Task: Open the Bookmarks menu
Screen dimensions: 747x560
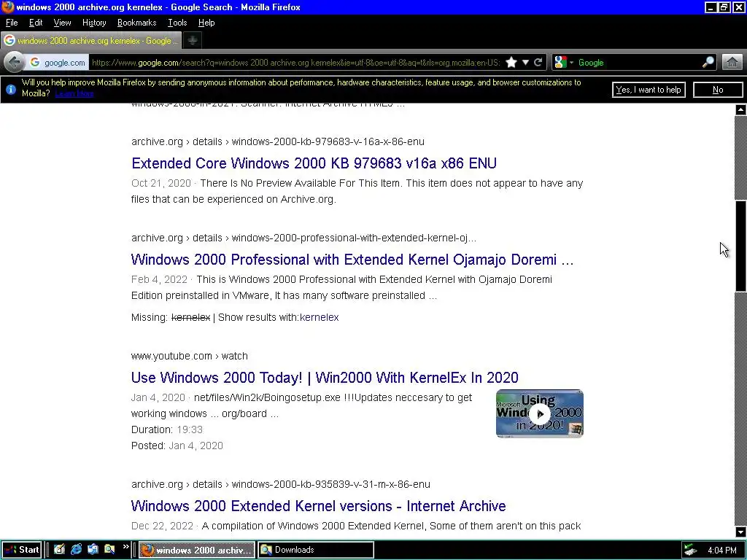Action: (x=136, y=23)
